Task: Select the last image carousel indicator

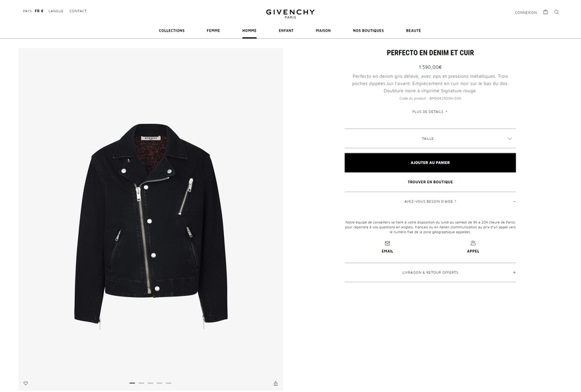Action: [x=168, y=383]
